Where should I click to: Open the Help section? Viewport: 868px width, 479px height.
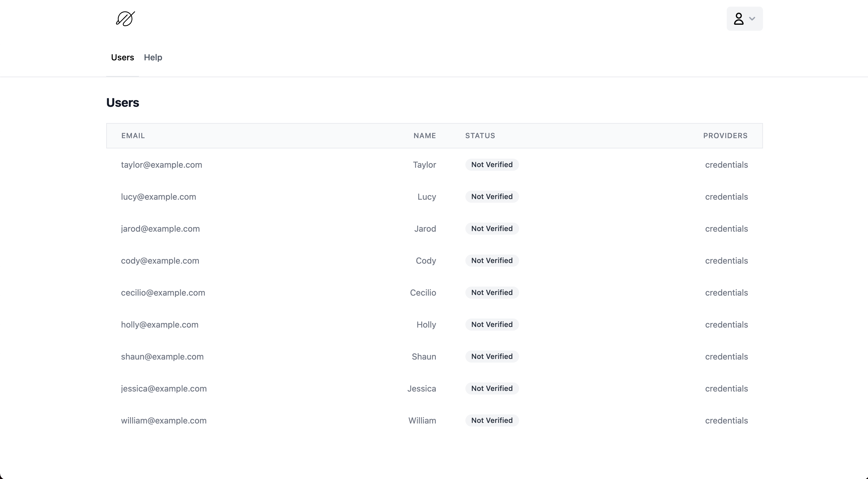(x=153, y=57)
